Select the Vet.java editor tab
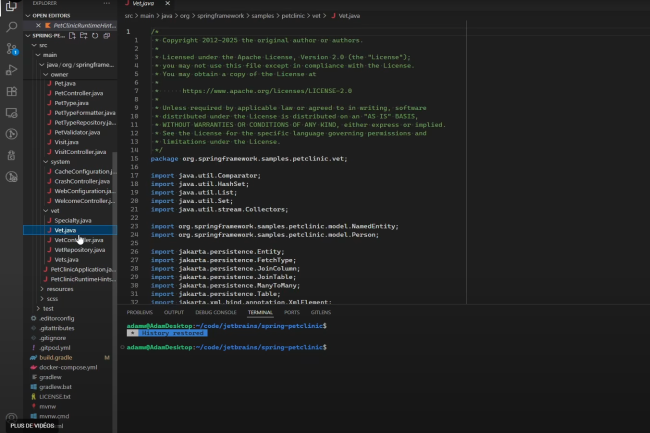 pos(143,3)
